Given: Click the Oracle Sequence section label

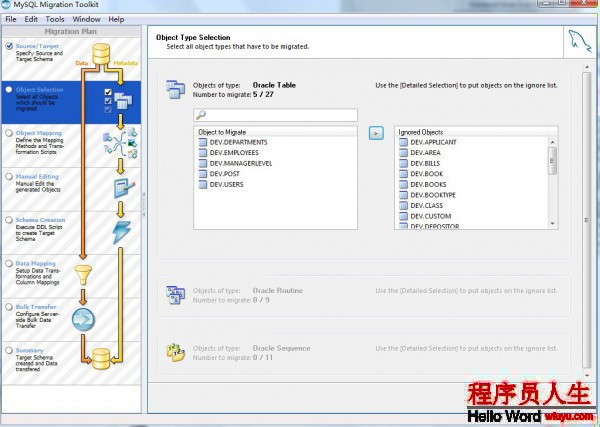Looking at the screenshot, I should coord(281,348).
